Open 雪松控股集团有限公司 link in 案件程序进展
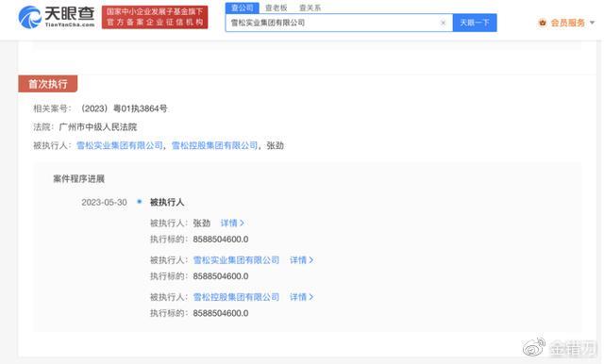Image resolution: width=604 pixels, height=364 pixels. pos(236,297)
